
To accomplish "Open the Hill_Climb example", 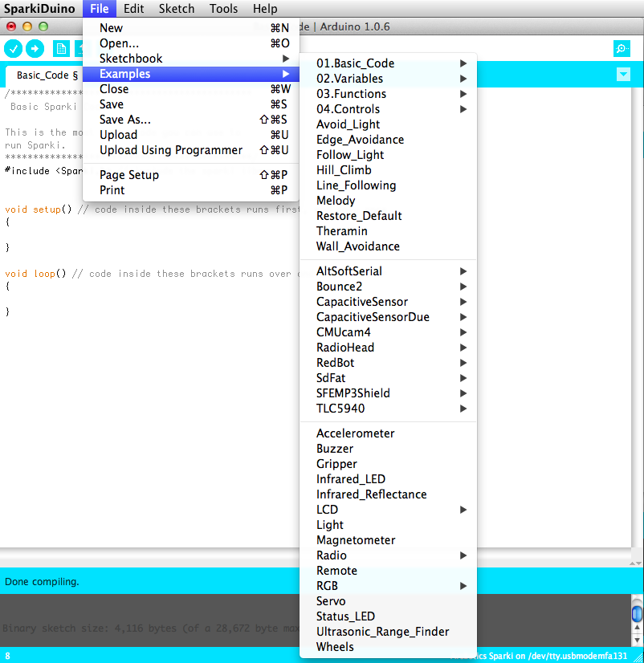I will point(389,169).
